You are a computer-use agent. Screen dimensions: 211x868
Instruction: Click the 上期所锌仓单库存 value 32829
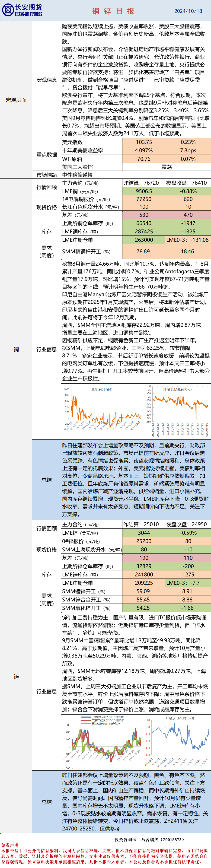pos(144,566)
